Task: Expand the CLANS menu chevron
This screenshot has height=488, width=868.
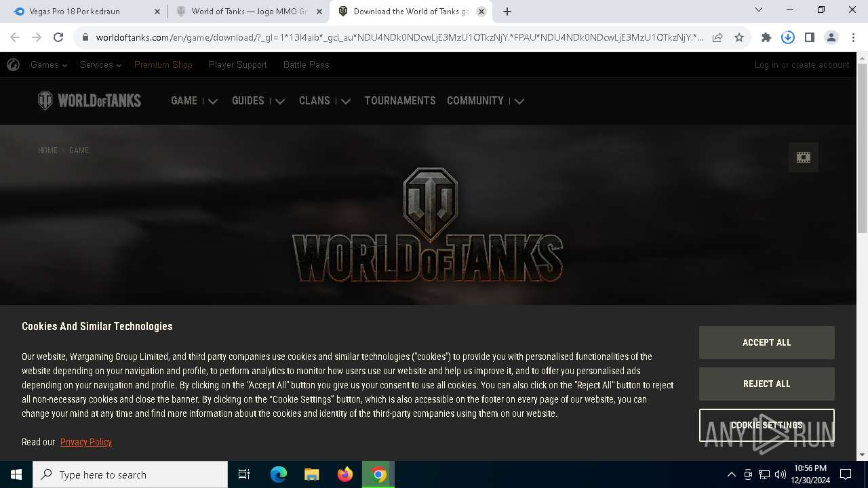Action: 345,101
